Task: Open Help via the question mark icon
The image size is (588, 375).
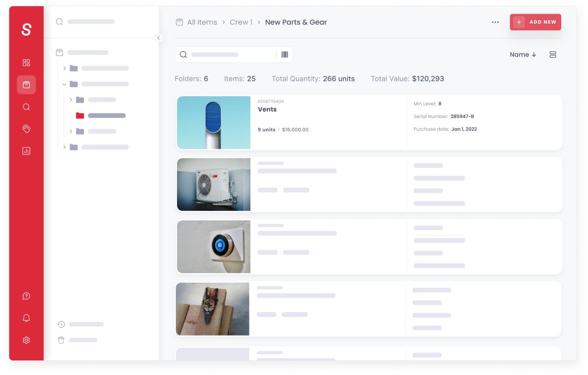Action: pyautogui.click(x=26, y=296)
